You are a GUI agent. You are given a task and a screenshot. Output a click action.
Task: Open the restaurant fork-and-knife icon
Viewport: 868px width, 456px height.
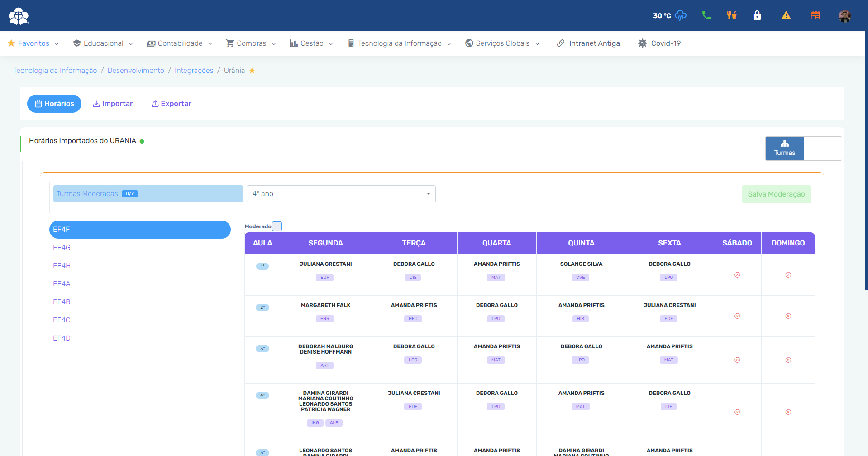click(732, 16)
